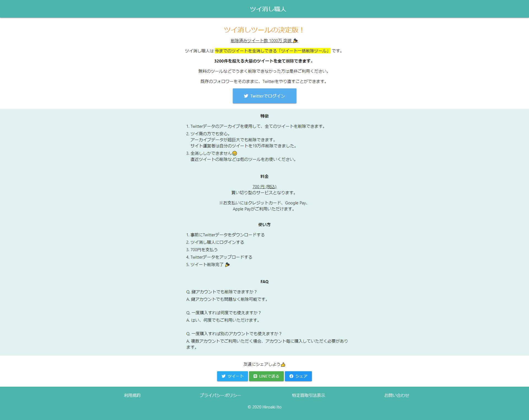Click the ツイ消し職人 header title
Viewport: 529px width, 420px height.
[x=268, y=9]
